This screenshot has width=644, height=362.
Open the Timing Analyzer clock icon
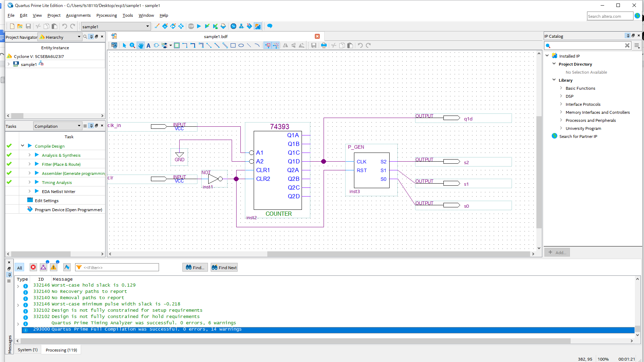(x=233, y=26)
